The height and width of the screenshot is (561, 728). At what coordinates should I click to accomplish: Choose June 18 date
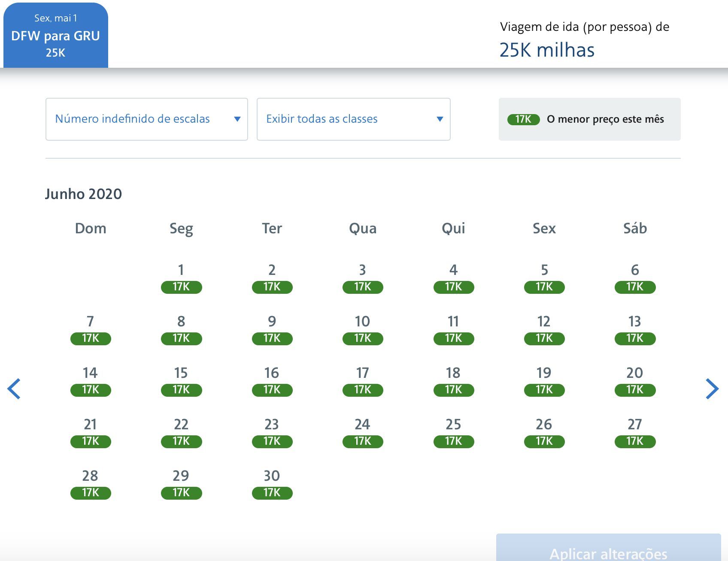(x=454, y=381)
